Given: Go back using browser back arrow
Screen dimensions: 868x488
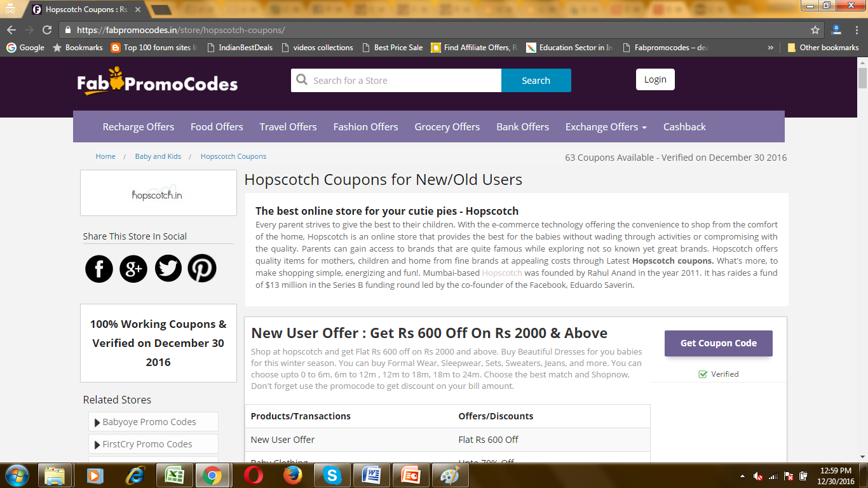Looking at the screenshot, I should pos(11,30).
